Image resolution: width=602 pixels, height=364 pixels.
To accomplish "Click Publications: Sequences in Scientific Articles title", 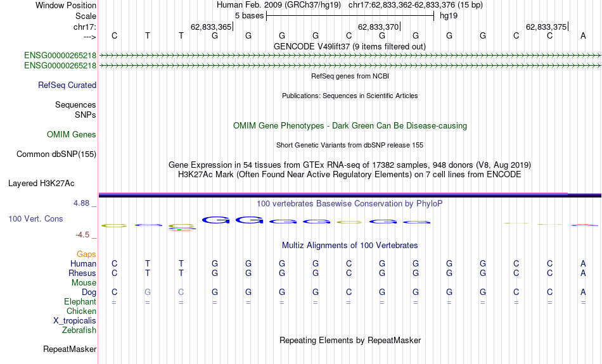I will coord(350,96).
